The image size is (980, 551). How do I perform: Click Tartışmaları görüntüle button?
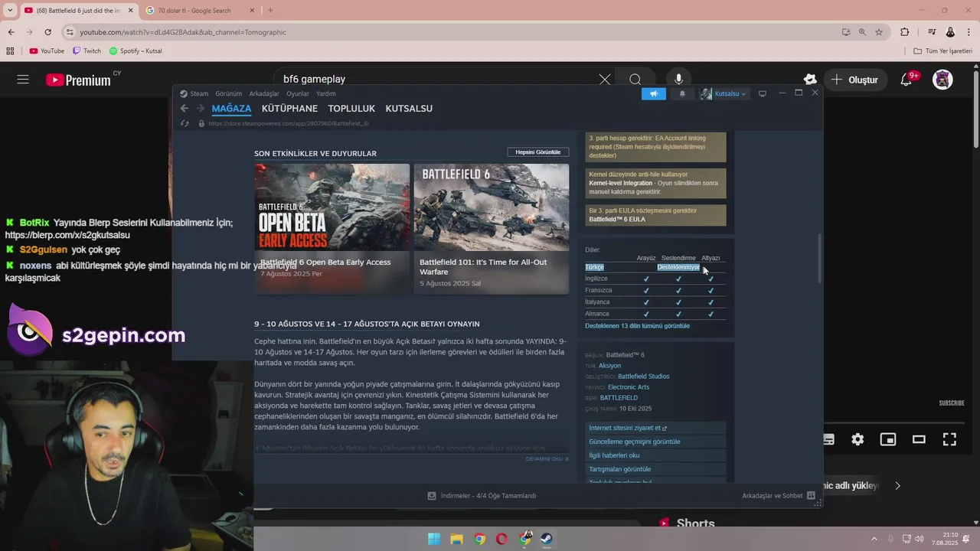655,470
